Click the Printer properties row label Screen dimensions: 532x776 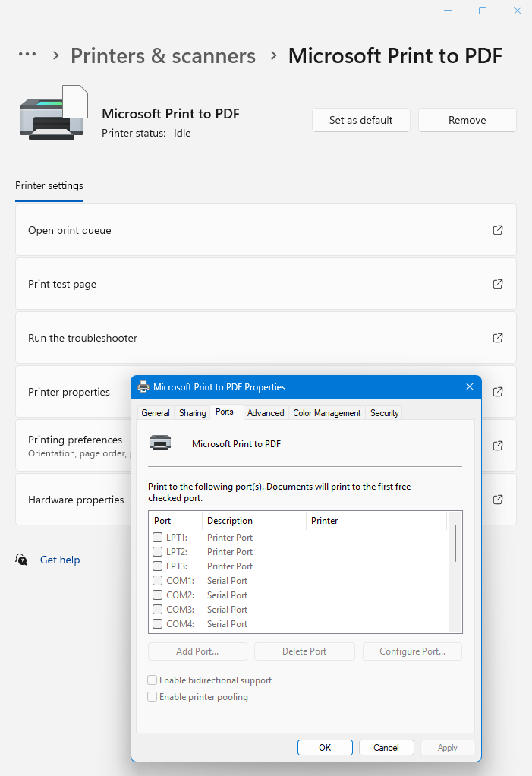[x=69, y=392]
